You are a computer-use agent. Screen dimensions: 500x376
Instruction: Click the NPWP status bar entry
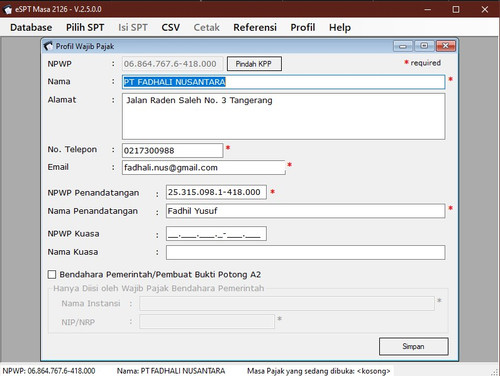click(x=49, y=371)
